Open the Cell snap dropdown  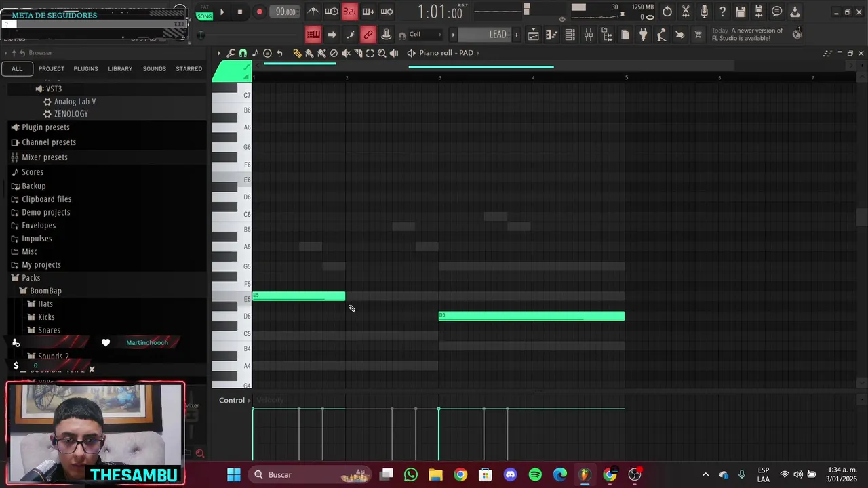point(425,35)
